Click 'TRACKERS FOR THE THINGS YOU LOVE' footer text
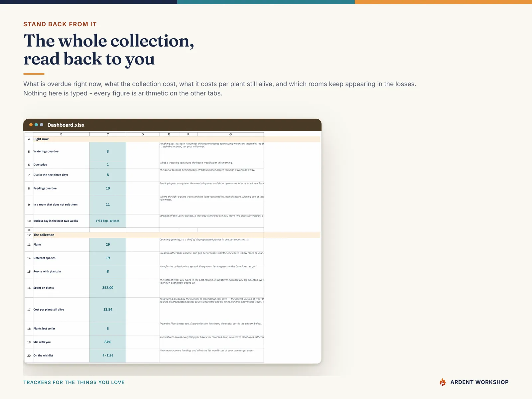The width and height of the screenshot is (532, 399). coord(74,382)
